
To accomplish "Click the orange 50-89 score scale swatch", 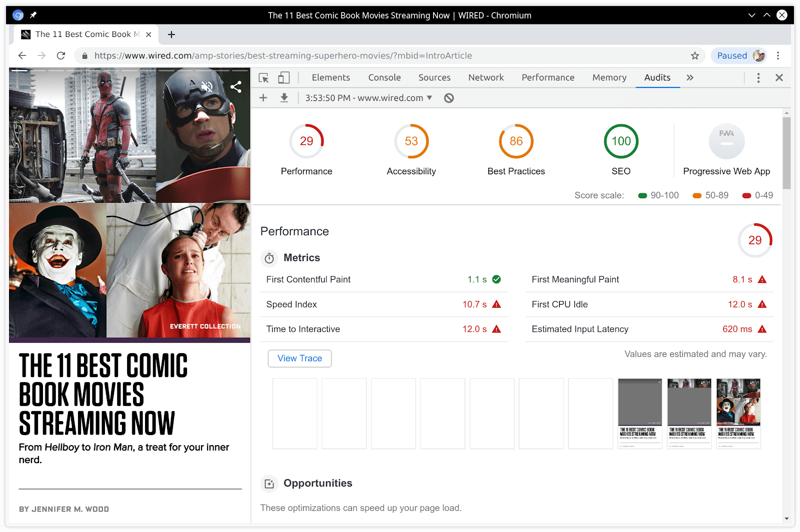I will (697, 196).
